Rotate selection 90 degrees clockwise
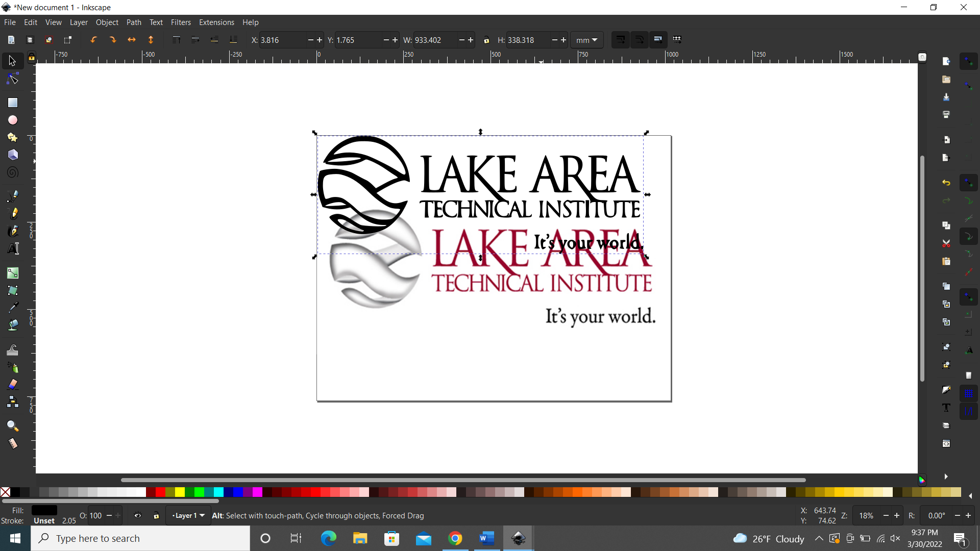The image size is (980, 551). point(113,40)
